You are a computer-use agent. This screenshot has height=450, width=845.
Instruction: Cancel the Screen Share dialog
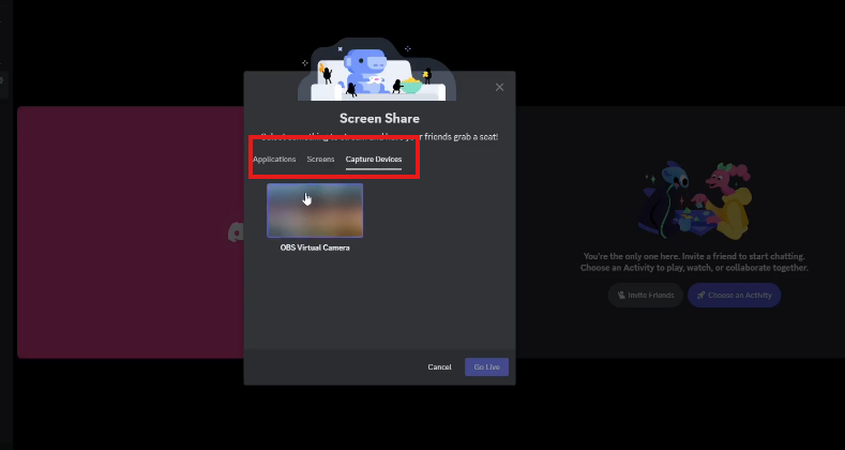tap(439, 367)
